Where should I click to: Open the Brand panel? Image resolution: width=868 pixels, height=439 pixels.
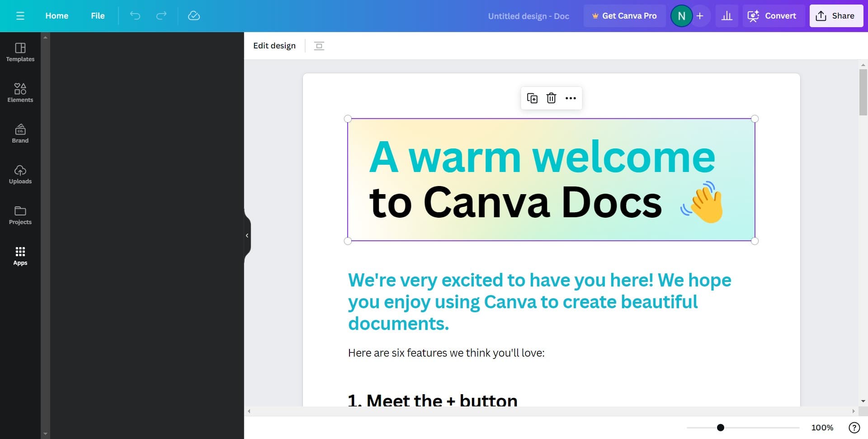click(20, 134)
